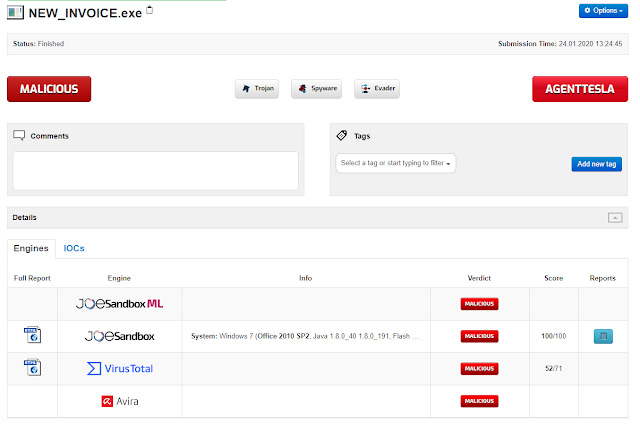Click the Verdict column header
Image resolution: width=640 pixels, height=431 pixels.
pos(479,278)
